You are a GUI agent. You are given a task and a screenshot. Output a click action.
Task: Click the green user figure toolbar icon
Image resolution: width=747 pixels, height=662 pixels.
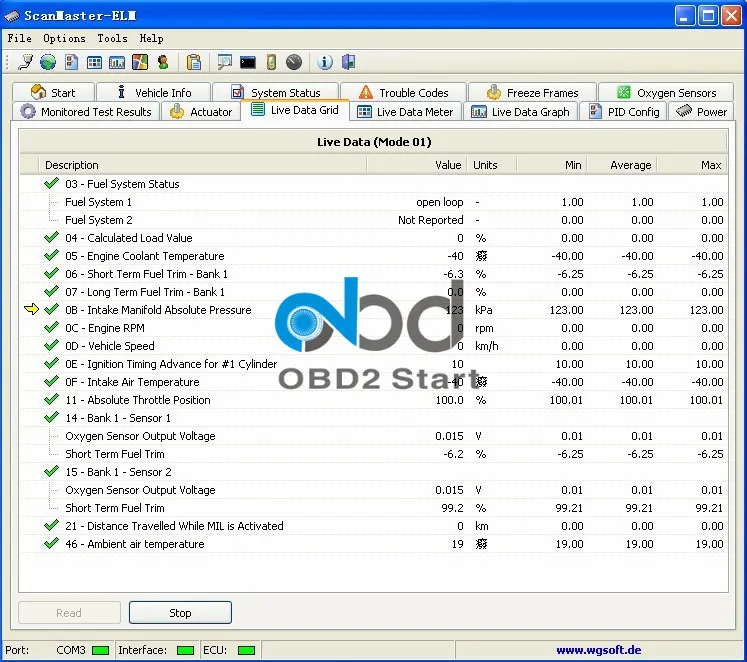point(163,62)
